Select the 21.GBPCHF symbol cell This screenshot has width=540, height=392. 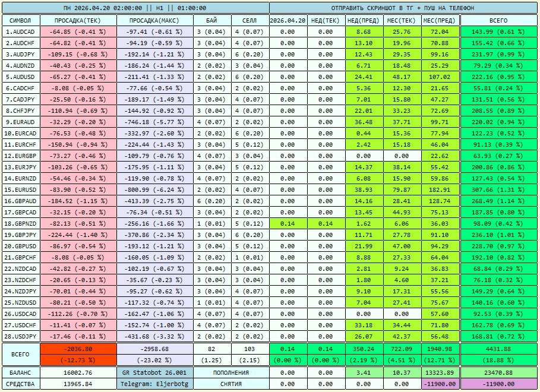21,257
